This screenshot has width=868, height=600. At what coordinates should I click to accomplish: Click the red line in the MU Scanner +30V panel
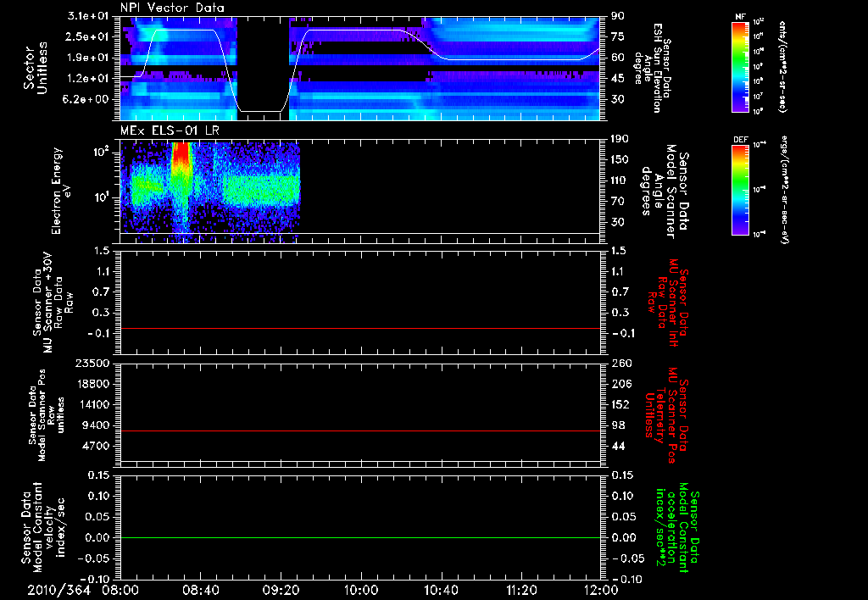pyautogui.click(x=360, y=328)
